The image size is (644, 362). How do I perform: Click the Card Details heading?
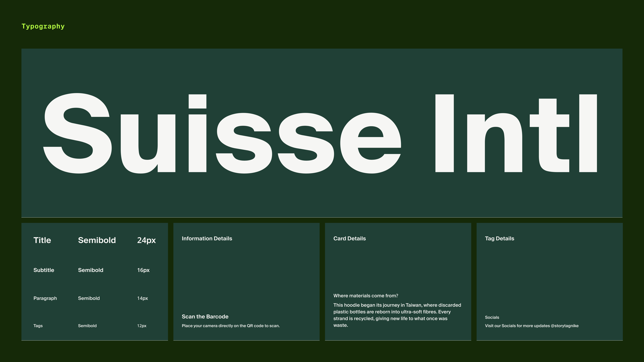pyautogui.click(x=350, y=239)
